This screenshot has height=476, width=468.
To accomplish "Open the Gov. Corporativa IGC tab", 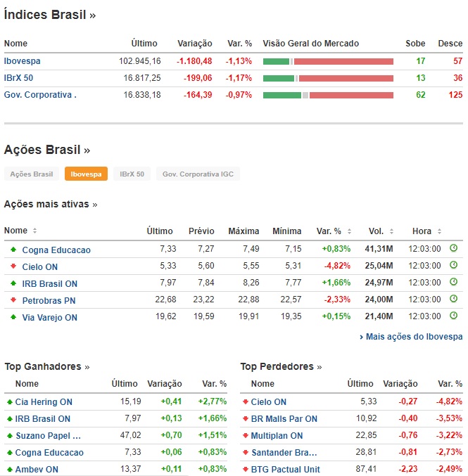I will click(198, 174).
